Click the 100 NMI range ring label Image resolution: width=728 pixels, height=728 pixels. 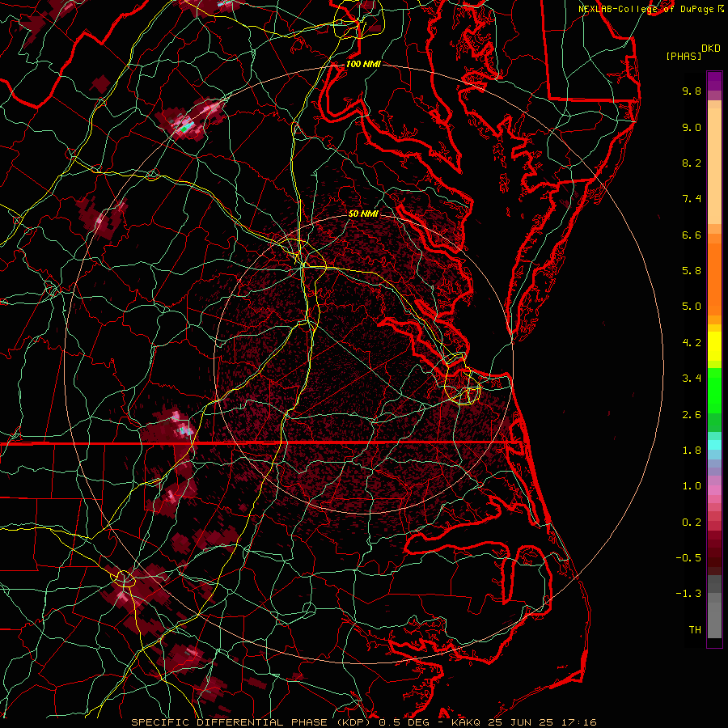[363, 64]
